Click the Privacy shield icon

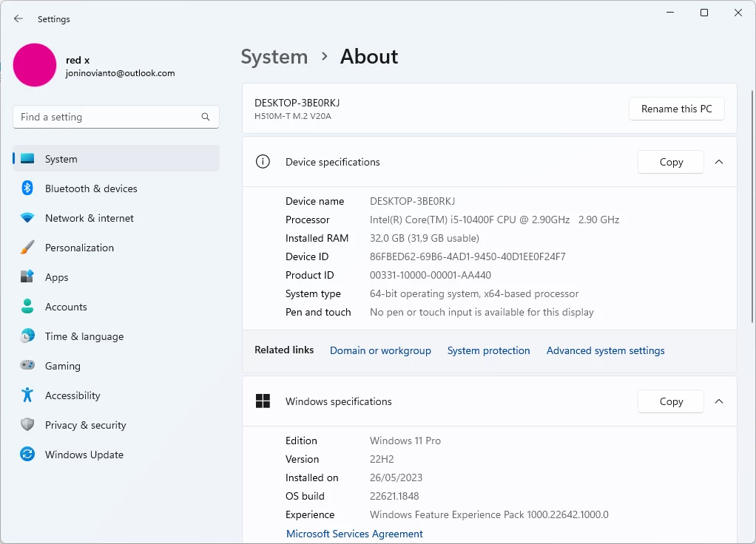pyautogui.click(x=27, y=424)
